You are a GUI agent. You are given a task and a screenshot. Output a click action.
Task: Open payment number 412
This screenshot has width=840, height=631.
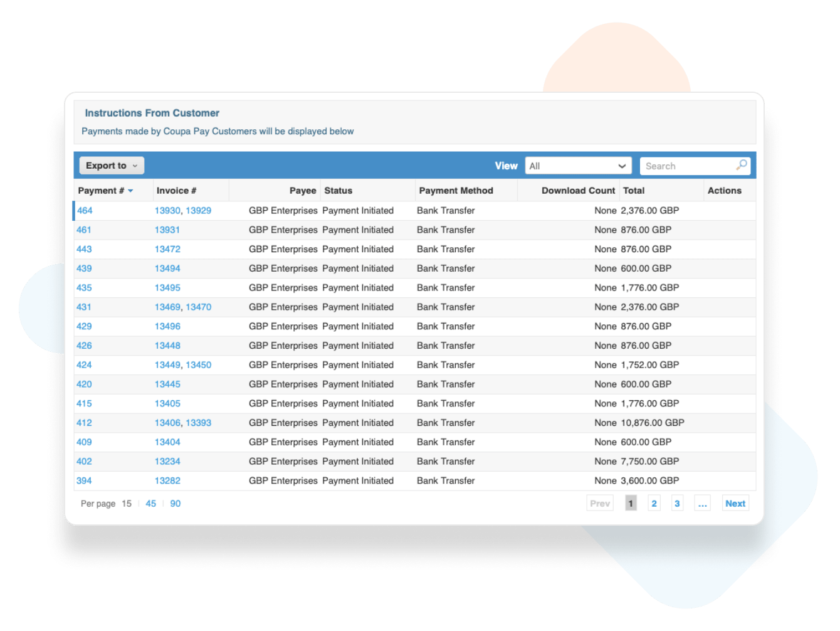click(84, 423)
